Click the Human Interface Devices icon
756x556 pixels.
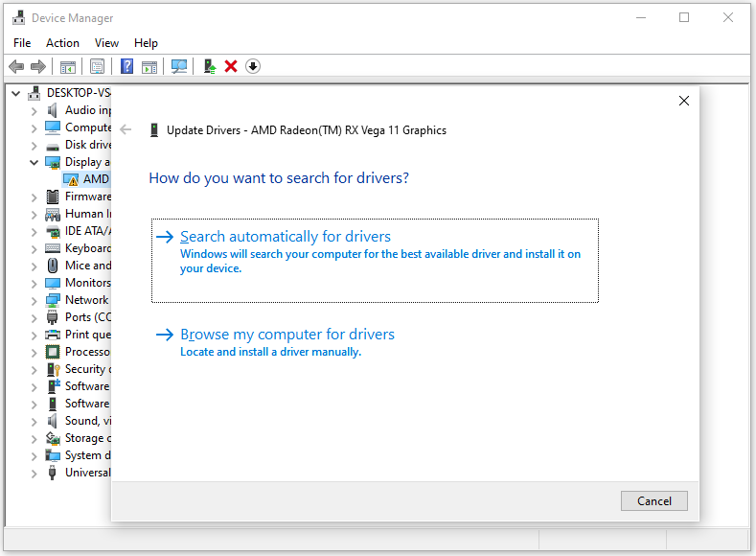52,214
